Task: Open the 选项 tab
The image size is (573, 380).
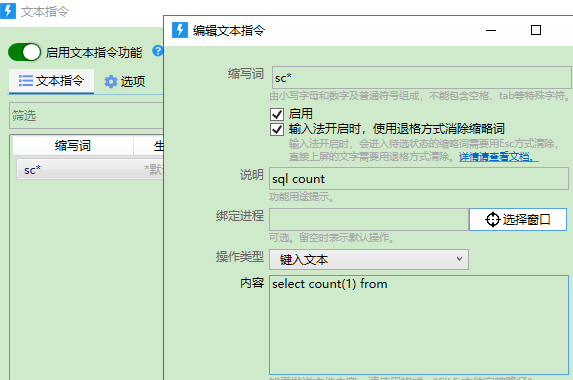Action: 125,81
